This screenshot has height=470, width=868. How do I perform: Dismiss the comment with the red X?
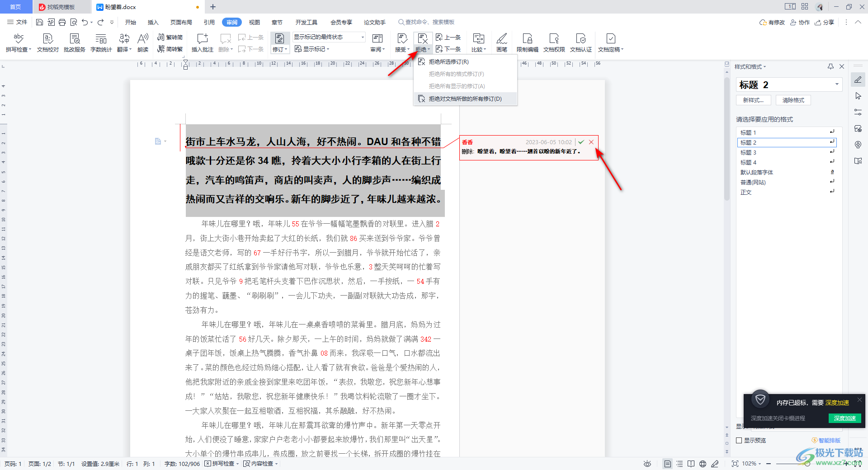coord(591,141)
